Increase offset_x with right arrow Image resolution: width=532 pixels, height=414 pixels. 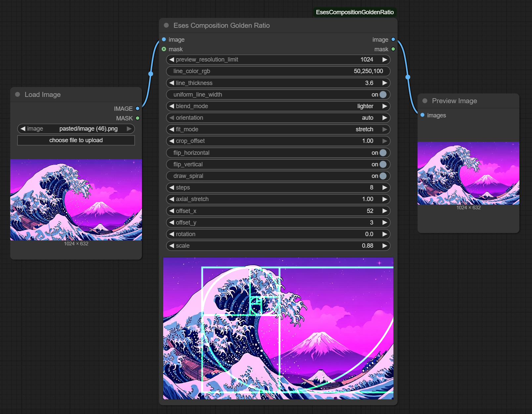tap(384, 211)
